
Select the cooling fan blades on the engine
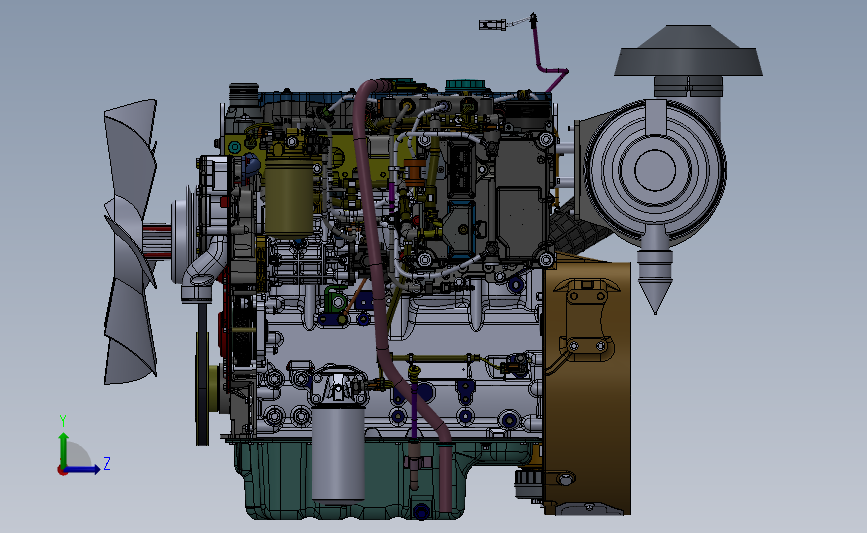tap(130, 242)
